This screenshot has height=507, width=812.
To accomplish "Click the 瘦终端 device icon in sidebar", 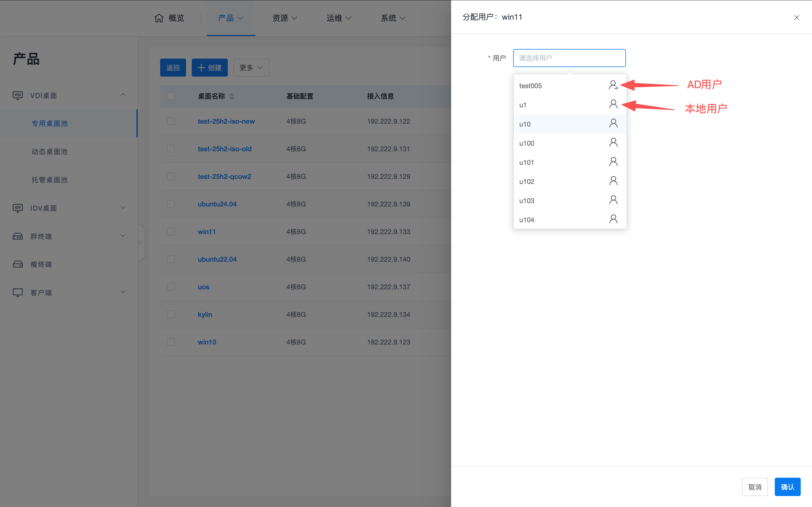I will (x=18, y=264).
